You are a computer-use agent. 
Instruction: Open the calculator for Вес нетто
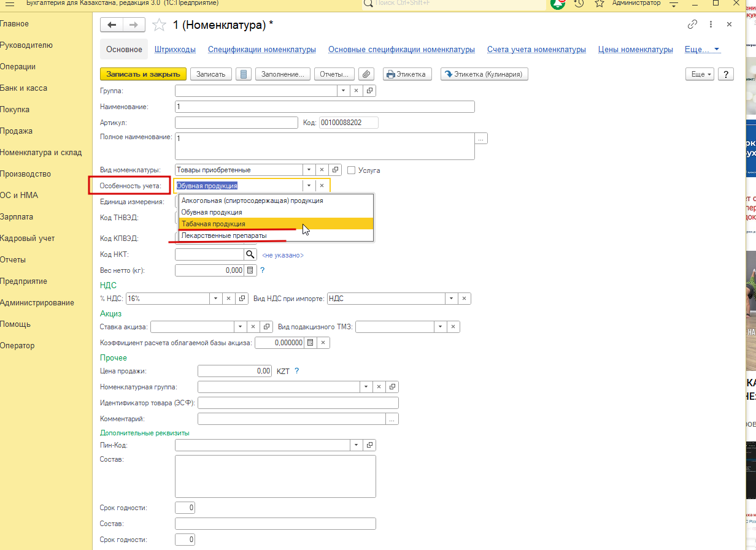250,270
